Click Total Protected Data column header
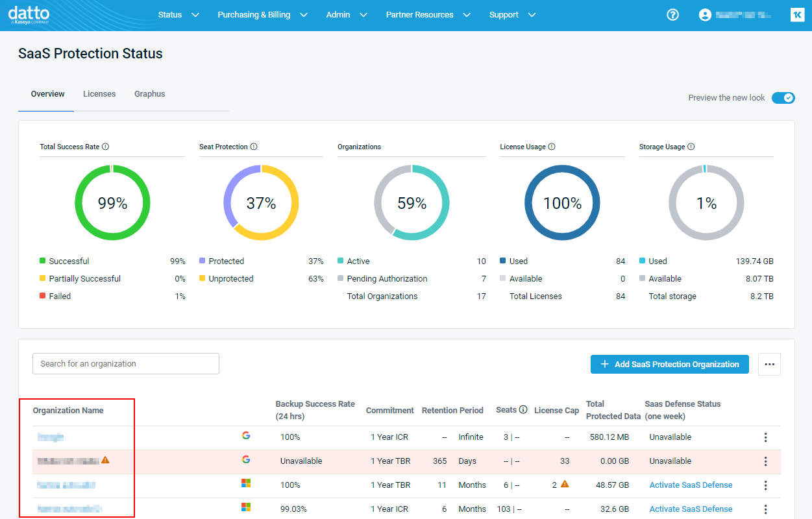This screenshot has width=812, height=519. pos(613,410)
